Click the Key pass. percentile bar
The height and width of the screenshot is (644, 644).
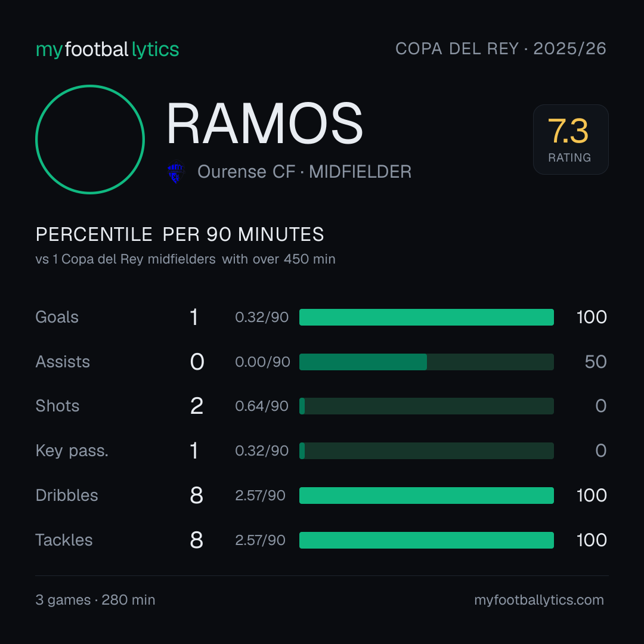[426, 451]
